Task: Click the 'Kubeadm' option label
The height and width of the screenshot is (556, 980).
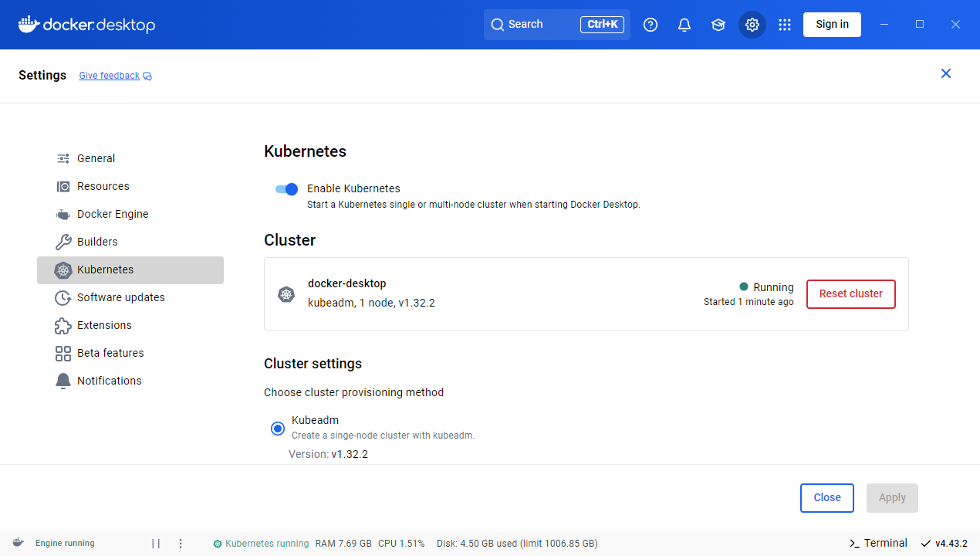Action: pyautogui.click(x=315, y=420)
